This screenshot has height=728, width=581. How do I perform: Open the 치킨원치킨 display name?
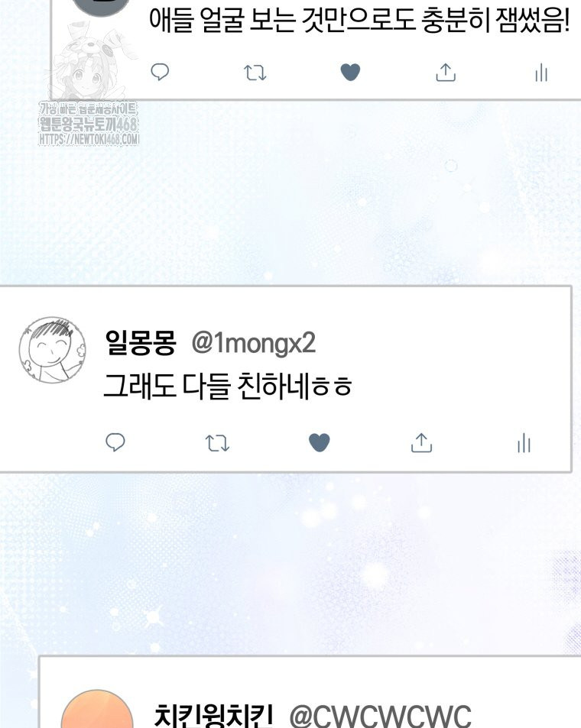click(x=213, y=715)
